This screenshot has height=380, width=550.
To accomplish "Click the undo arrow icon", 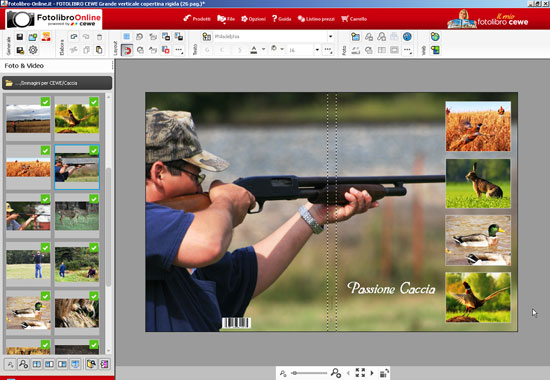I will point(74,36).
